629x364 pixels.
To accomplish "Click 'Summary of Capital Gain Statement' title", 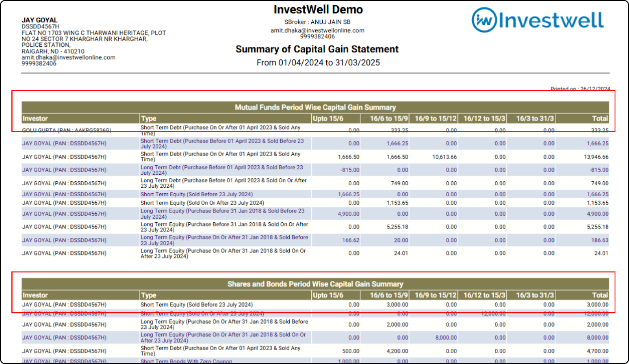I will [317, 49].
